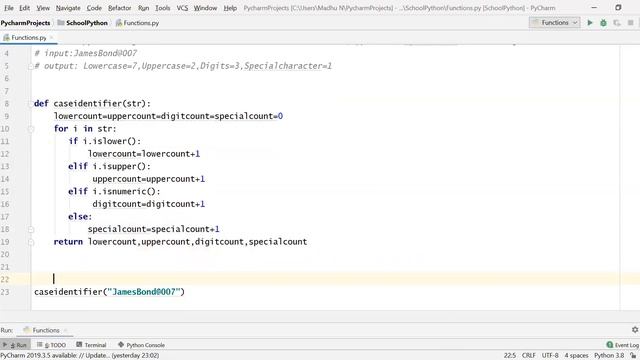Image resolution: width=640 pixels, height=360 pixels.
Task: Open the Event Log
Action: click(x=622, y=345)
